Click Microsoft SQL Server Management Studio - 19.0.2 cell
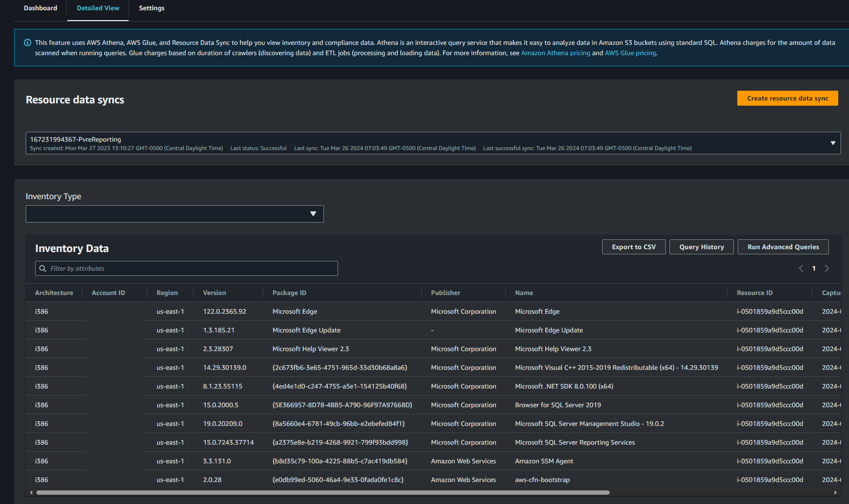 coord(590,424)
